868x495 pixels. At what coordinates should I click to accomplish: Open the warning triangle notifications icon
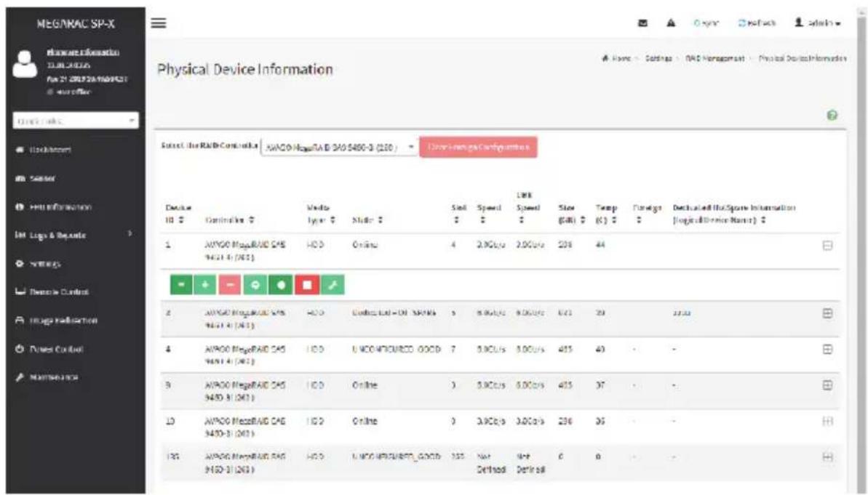pyautogui.click(x=671, y=23)
